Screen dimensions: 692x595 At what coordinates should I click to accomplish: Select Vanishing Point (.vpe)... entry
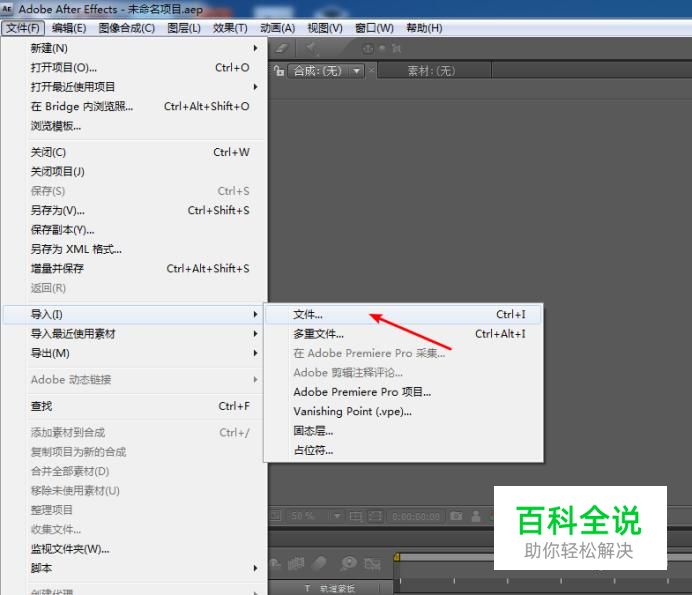[x=403, y=412]
